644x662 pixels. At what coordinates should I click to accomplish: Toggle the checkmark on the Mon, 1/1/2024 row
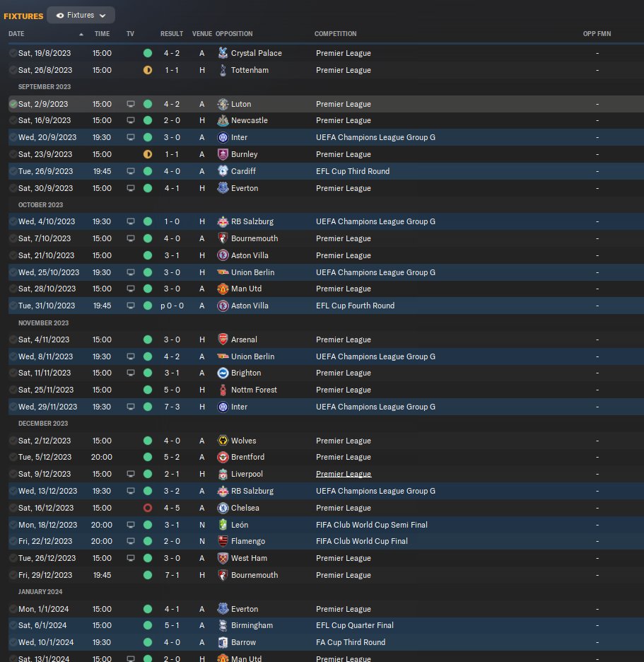click(x=13, y=609)
